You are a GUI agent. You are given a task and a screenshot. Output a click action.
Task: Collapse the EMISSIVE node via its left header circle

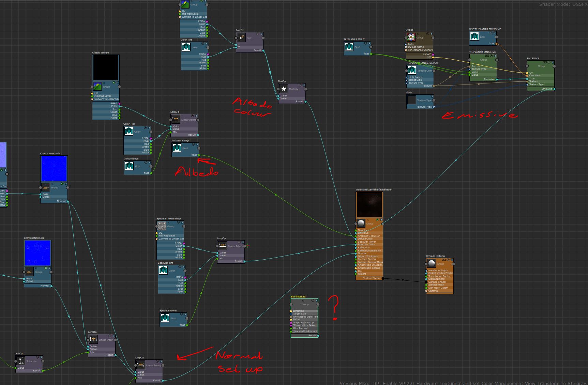(527, 66)
